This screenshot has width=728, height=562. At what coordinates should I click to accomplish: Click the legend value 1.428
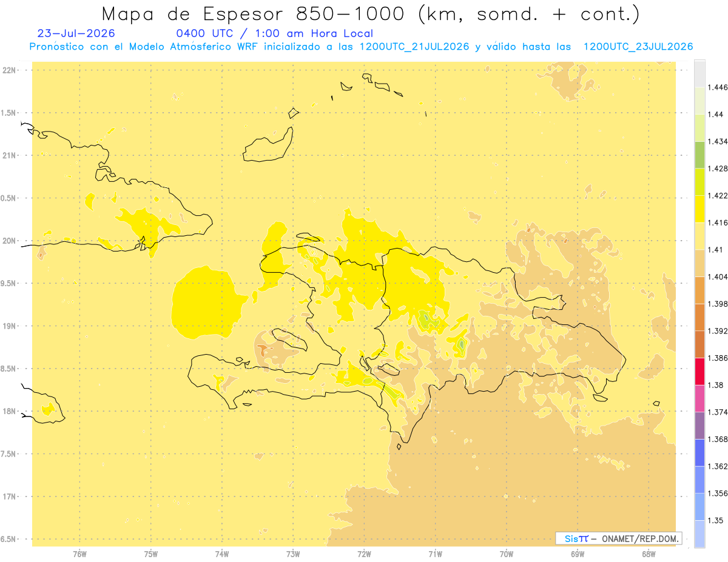pyautogui.click(x=718, y=169)
